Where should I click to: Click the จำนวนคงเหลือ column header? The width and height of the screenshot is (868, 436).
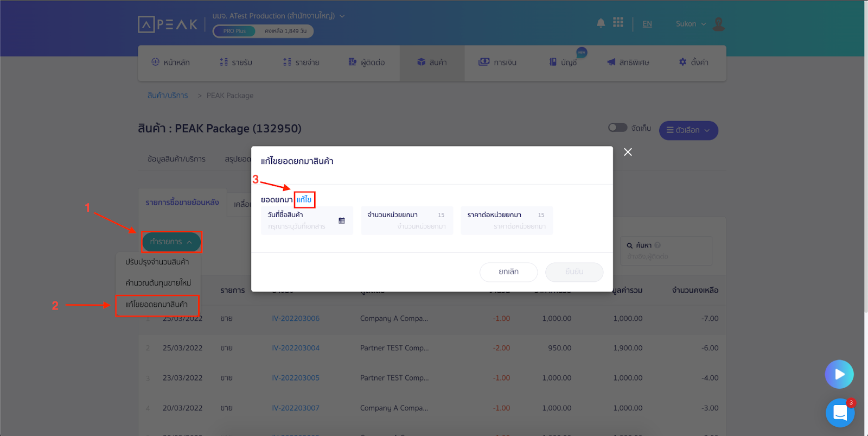(x=695, y=290)
